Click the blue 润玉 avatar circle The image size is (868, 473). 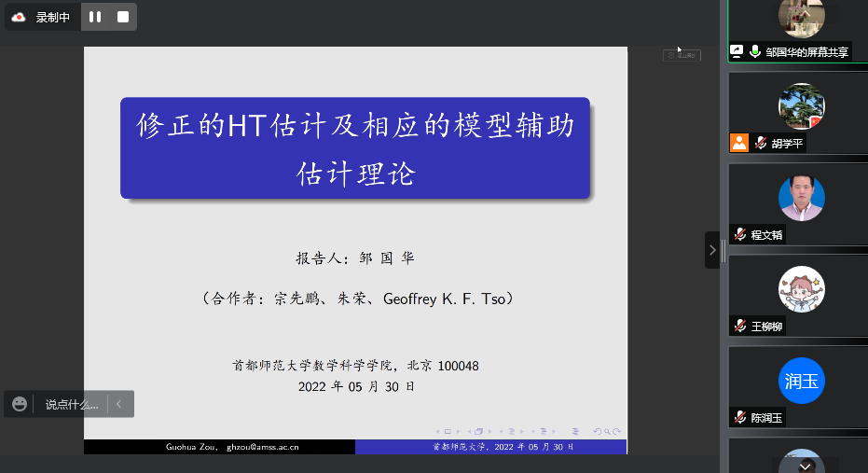(802, 381)
